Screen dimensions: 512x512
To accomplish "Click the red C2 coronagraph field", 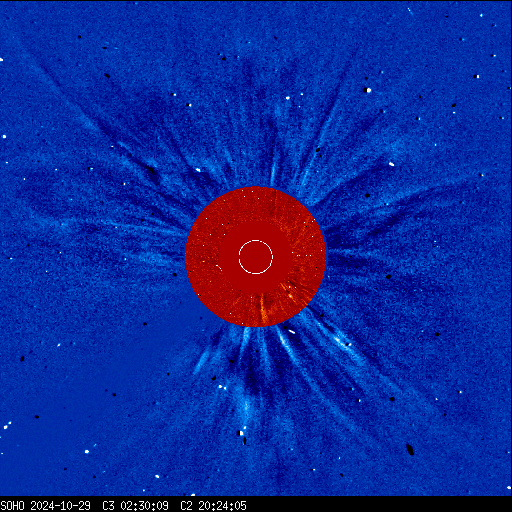I will [x=255, y=257].
